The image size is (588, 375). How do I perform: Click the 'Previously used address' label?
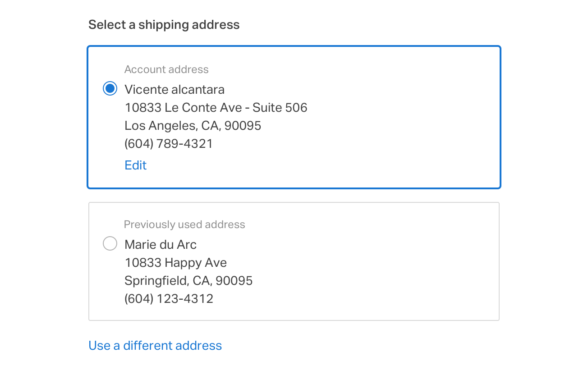point(184,224)
